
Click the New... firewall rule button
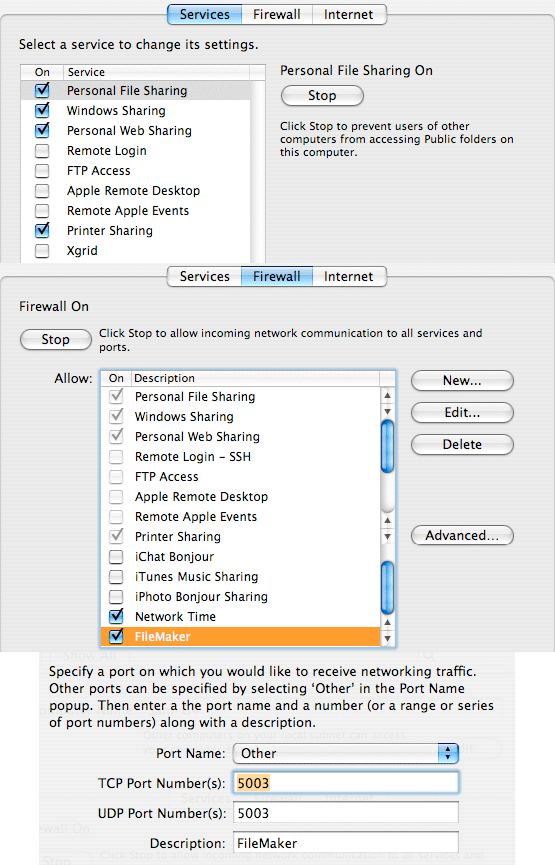[462, 380]
